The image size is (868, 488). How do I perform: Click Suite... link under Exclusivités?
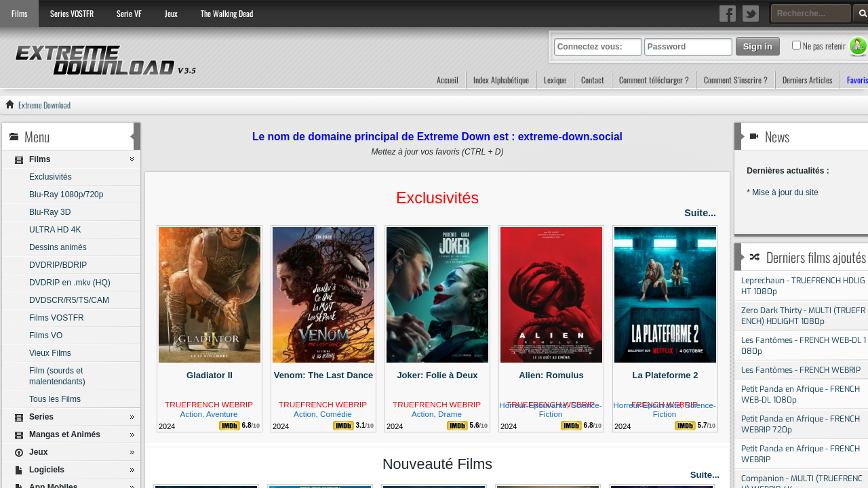tap(700, 213)
